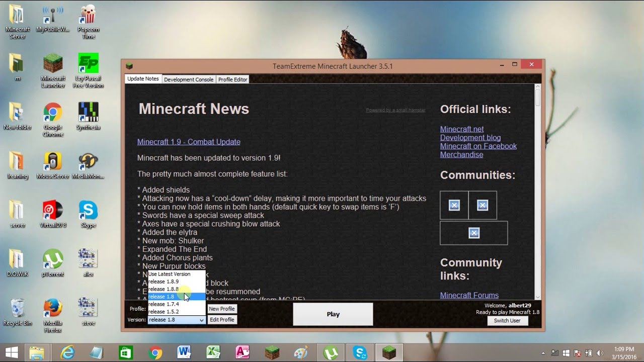
Task: Open Internet Explorer from the taskbar
Action: coord(67,352)
